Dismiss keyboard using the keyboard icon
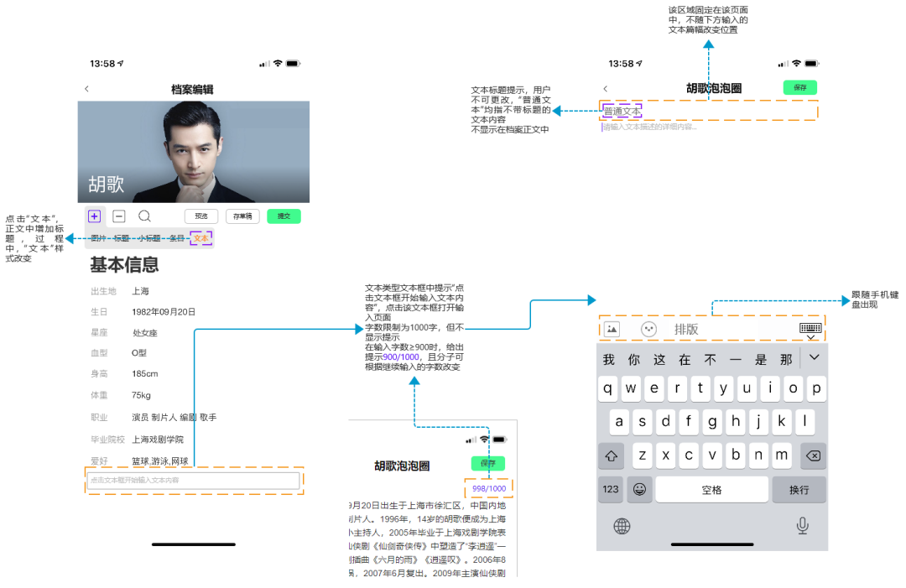 [x=810, y=328]
